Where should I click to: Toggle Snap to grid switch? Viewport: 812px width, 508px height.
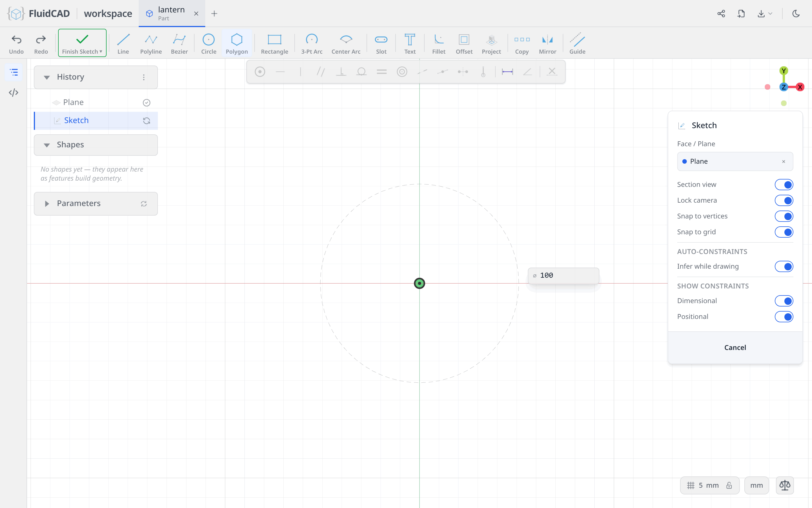[784, 232]
